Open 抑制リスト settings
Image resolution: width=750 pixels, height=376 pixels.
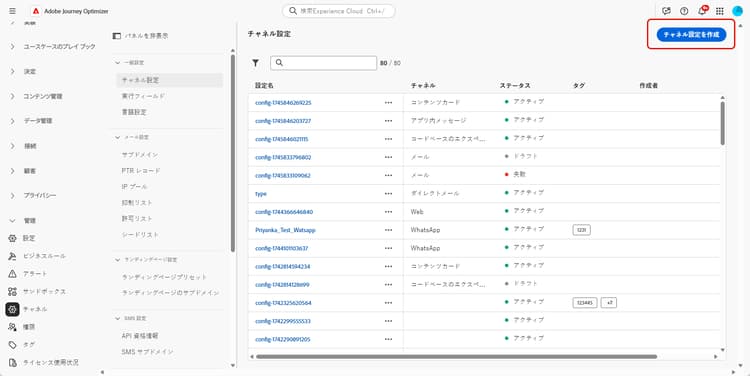point(137,203)
